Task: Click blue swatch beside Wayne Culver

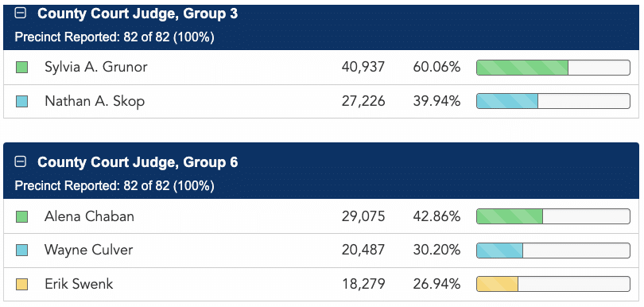Action: click(21, 251)
